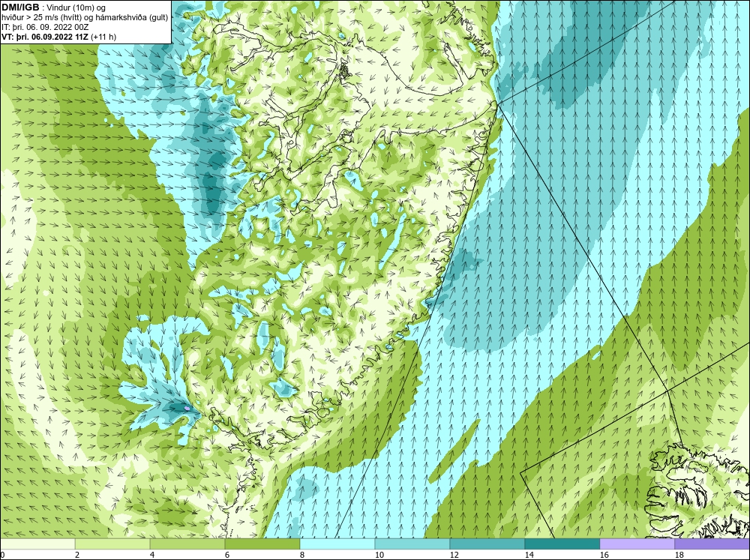Click the '18' scale label in the legend
The image size is (750, 560).
[x=679, y=555]
